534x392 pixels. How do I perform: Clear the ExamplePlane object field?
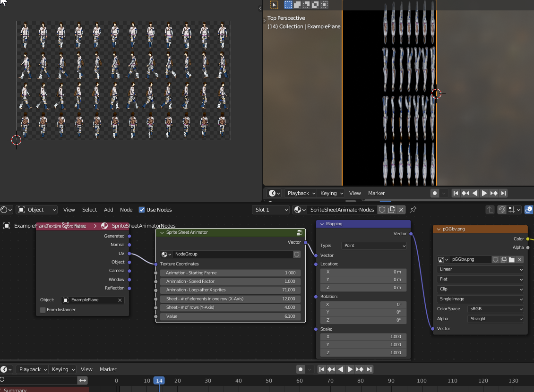(120, 300)
